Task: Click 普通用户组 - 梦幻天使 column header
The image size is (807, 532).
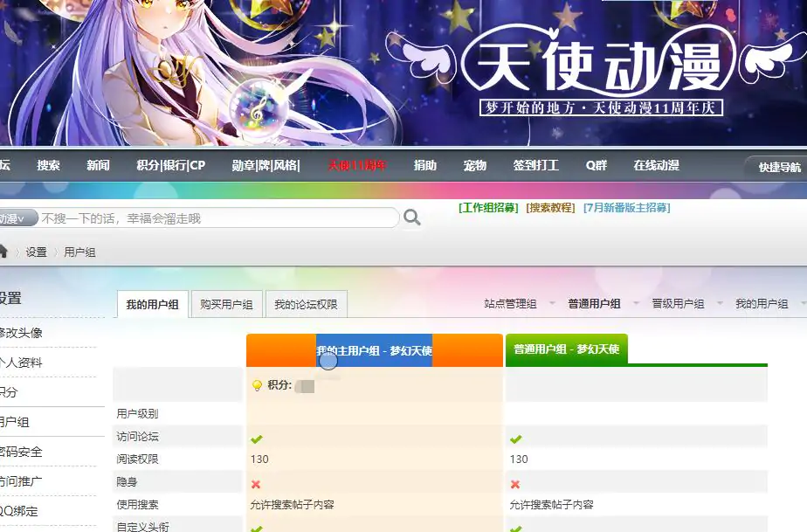Action: click(x=566, y=349)
